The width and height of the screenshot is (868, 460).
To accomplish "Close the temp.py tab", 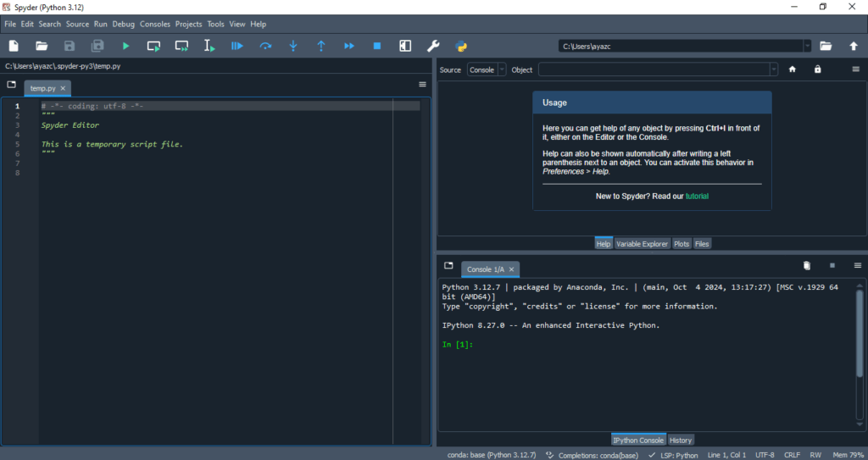I will tap(63, 89).
